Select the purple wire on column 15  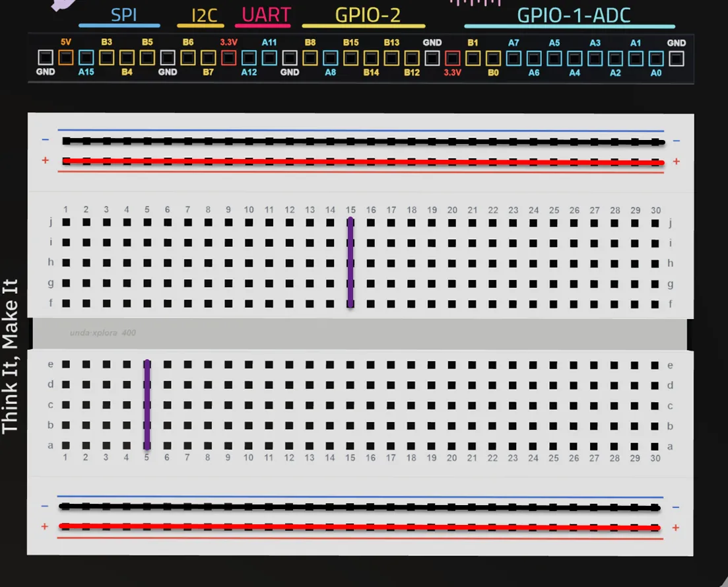point(350,263)
